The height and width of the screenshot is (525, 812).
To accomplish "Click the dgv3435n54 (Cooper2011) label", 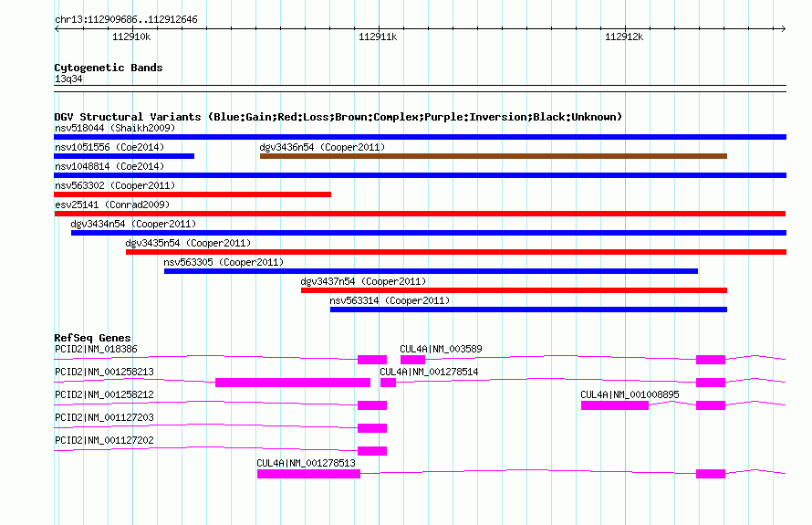I will coord(188,243).
